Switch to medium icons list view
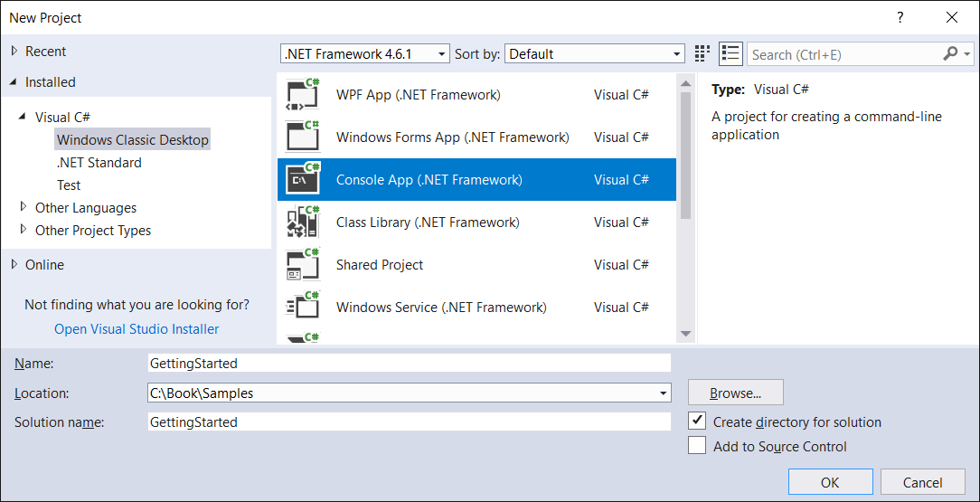 (x=730, y=53)
